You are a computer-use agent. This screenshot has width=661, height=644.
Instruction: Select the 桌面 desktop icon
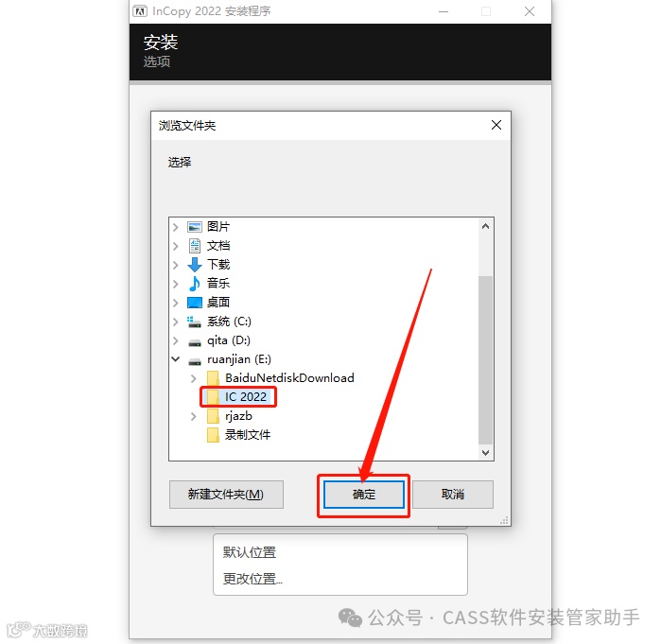click(195, 303)
